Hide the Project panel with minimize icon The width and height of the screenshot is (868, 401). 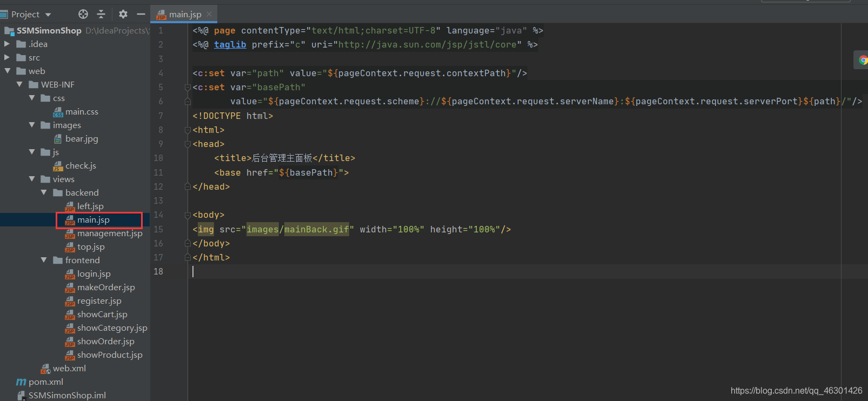coord(141,14)
